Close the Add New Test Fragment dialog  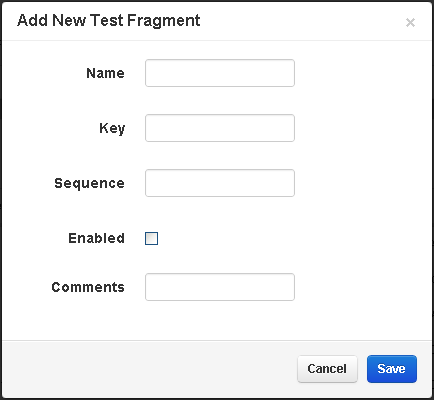(x=410, y=23)
